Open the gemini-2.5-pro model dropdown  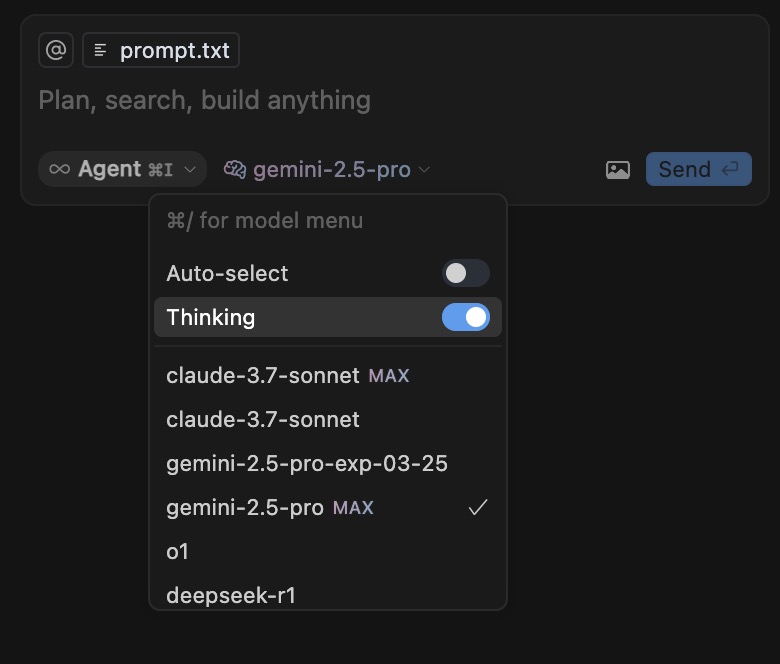click(x=327, y=170)
